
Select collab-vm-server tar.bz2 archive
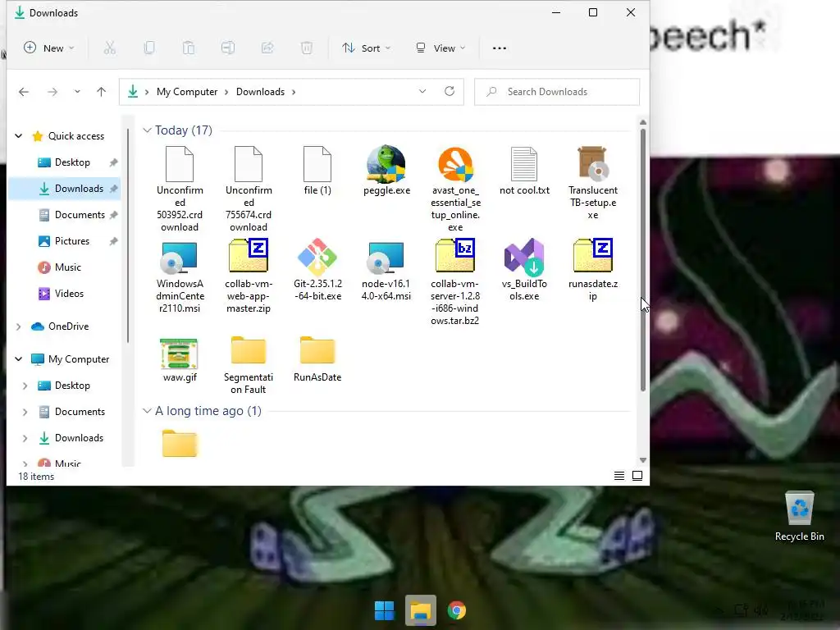click(455, 282)
